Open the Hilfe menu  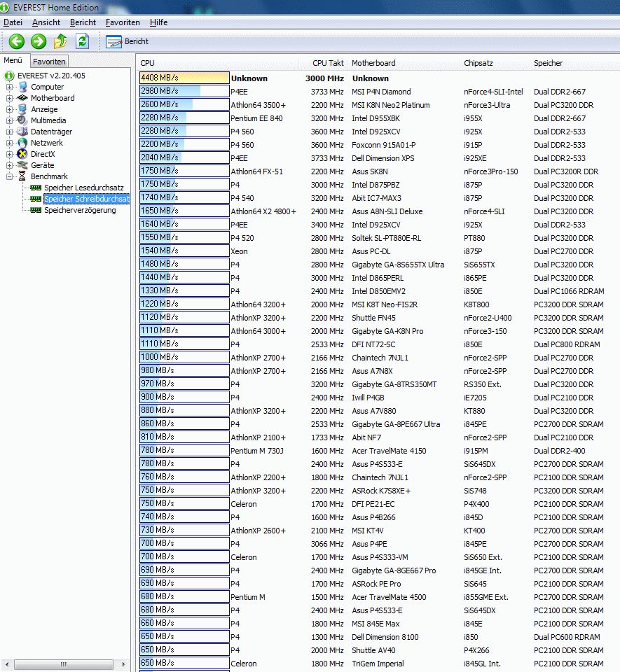click(158, 22)
